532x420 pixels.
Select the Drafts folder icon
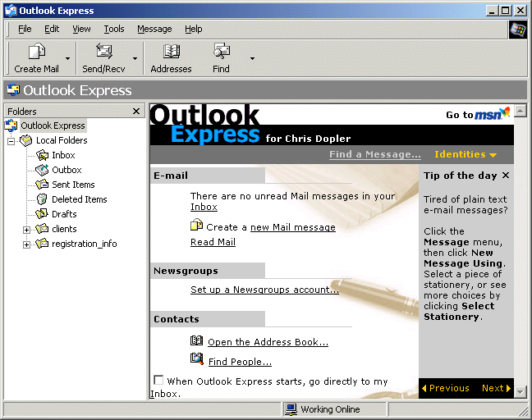tap(42, 214)
